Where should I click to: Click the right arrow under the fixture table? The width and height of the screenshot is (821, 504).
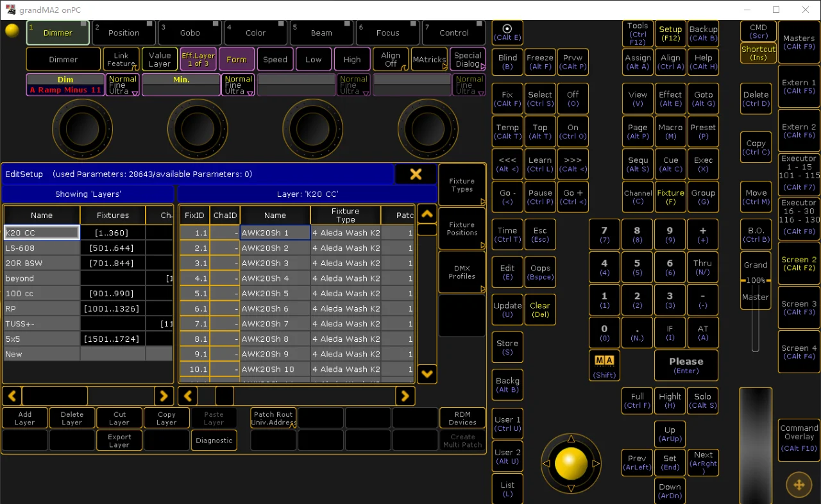(x=405, y=396)
